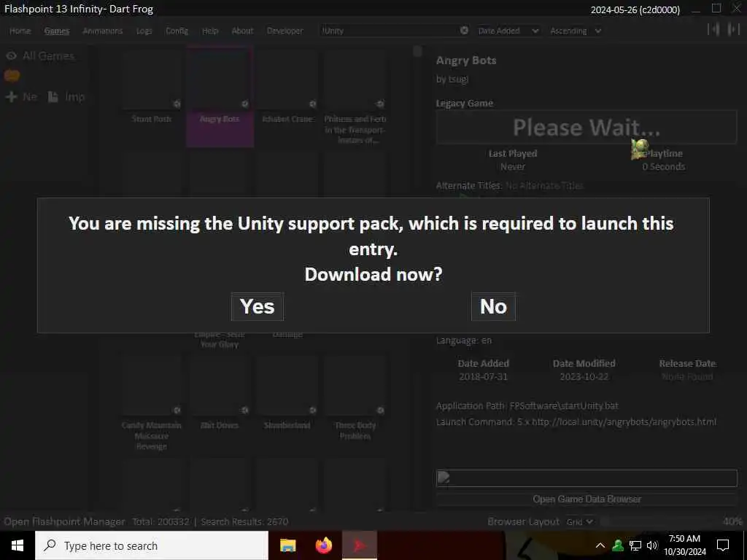Screen dimensions: 747x560
Task: Click gear icon on Candy Mountain Massacre tile
Action: click(177, 410)
